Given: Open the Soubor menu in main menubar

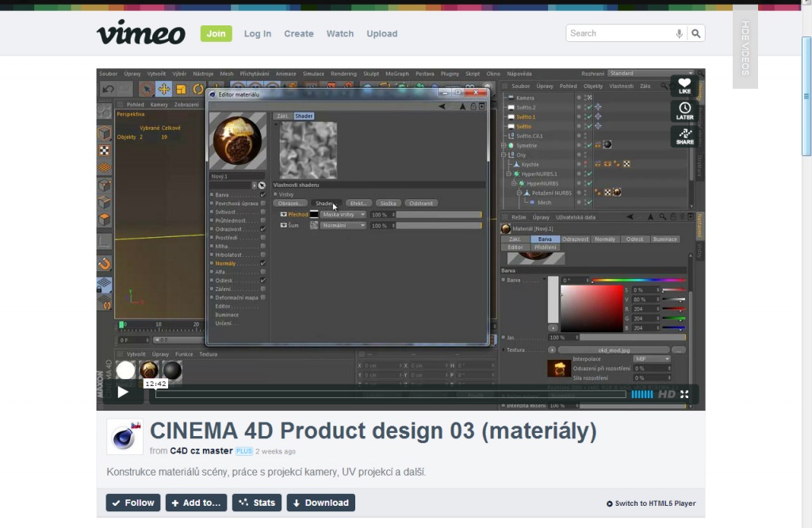Looking at the screenshot, I should [108, 74].
